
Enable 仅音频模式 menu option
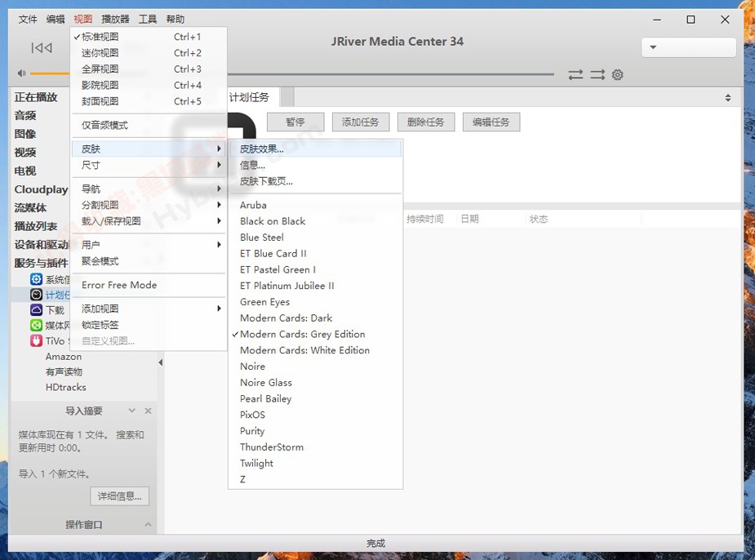pos(149,125)
